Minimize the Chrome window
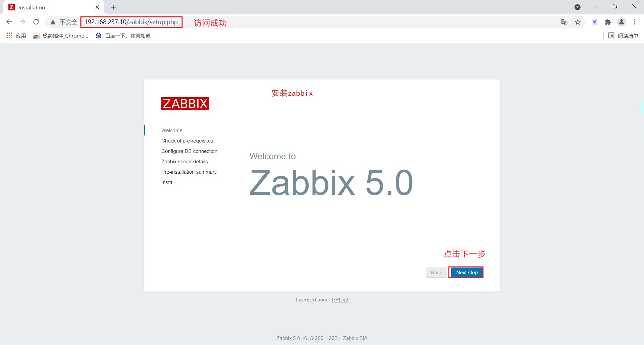Image resolution: width=644 pixels, height=345 pixels. click(x=596, y=7)
